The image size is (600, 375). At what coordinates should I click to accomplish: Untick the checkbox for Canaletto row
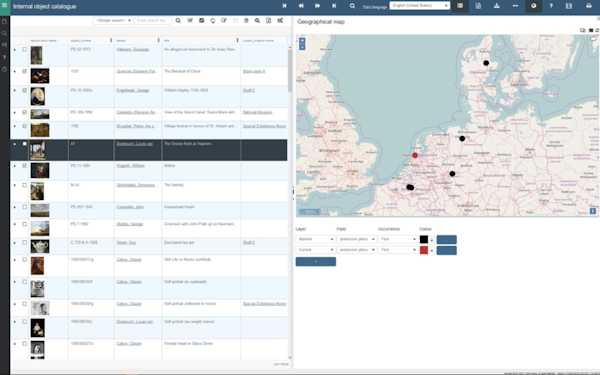pos(24,112)
